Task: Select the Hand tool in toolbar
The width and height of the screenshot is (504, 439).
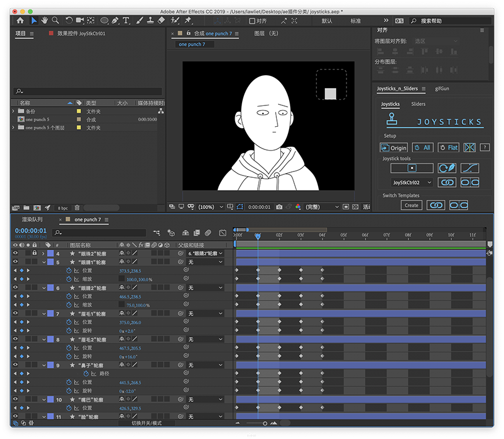Action: 45,21
